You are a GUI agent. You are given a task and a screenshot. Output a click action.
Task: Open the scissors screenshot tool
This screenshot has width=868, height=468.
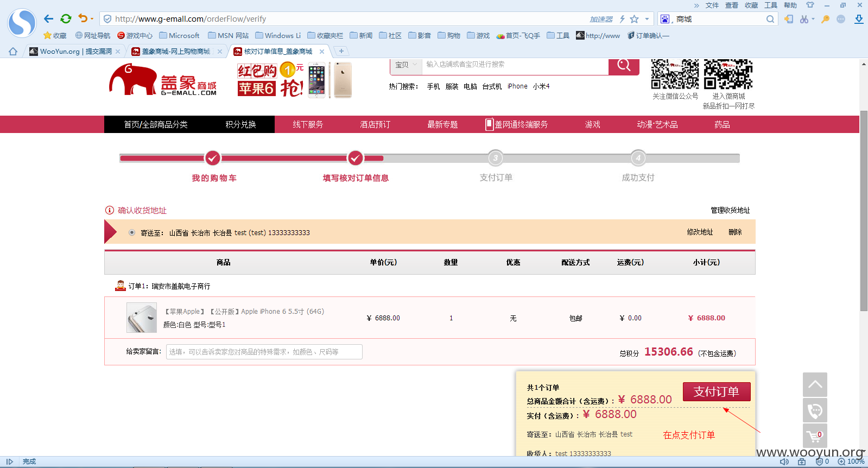[x=804, y=19]
